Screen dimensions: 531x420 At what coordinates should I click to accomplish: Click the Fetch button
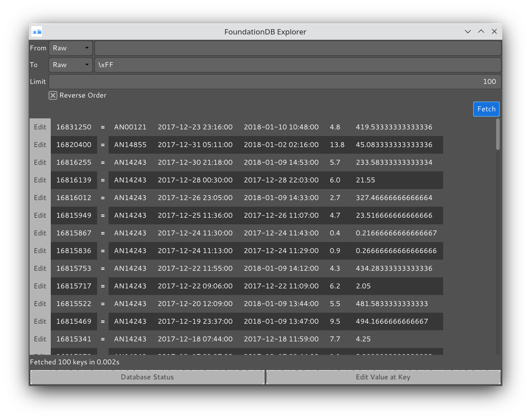pos(486,109)
